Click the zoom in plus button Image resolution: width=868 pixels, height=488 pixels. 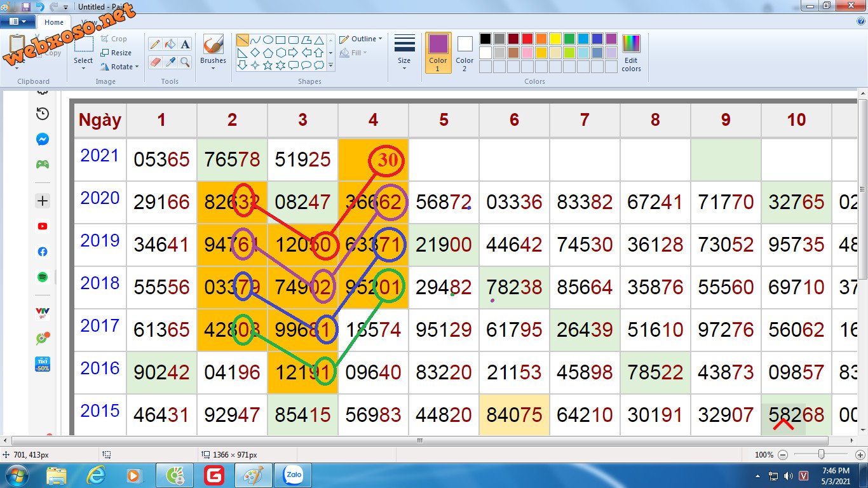(x=860, y=455)
